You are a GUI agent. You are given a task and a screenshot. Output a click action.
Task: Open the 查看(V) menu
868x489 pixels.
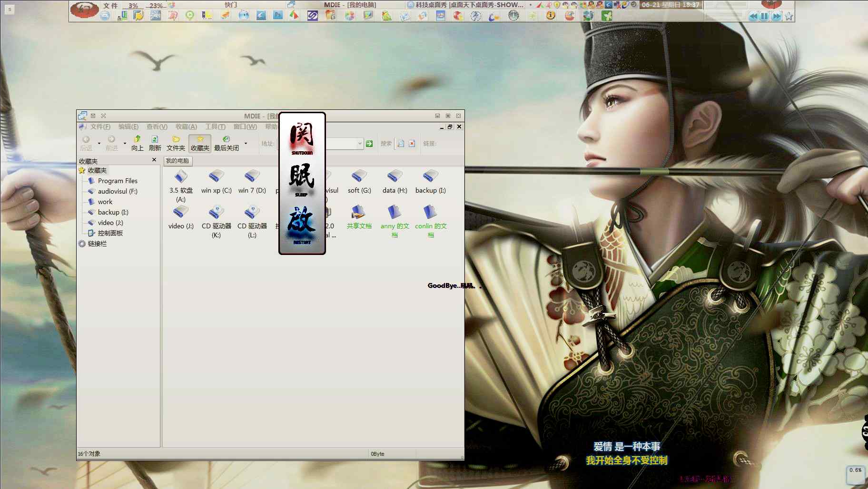pos(157,127)
